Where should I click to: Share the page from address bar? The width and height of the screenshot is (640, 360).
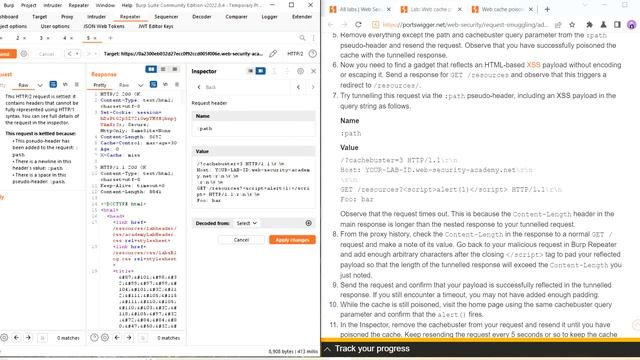pyautogui.click(x=558, y=24)
